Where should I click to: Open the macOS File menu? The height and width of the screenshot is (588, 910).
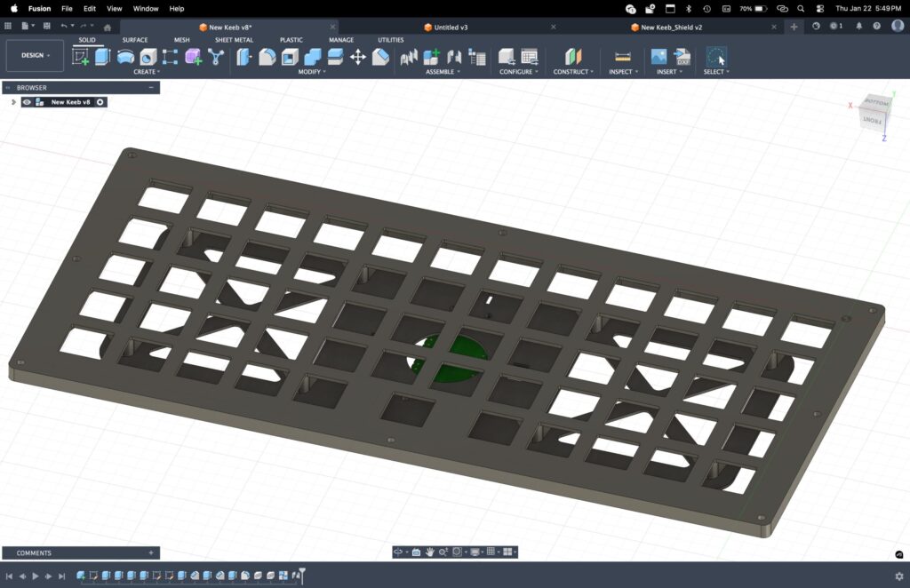67,8
